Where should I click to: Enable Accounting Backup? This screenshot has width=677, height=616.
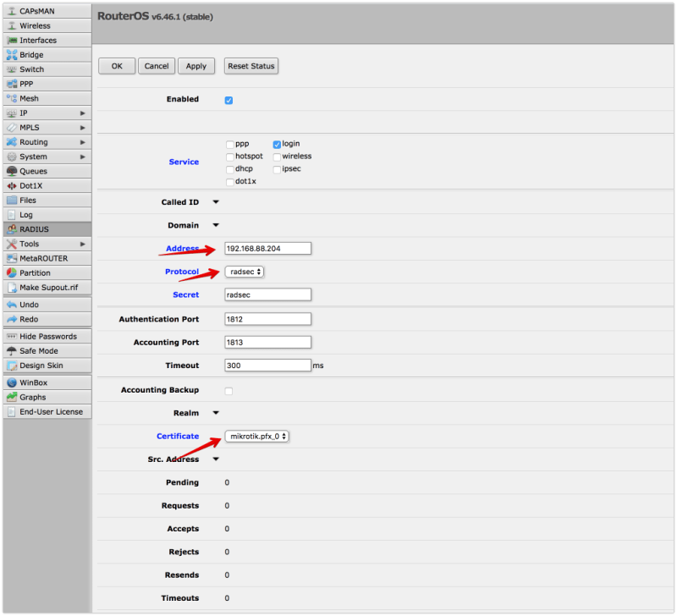227,390
